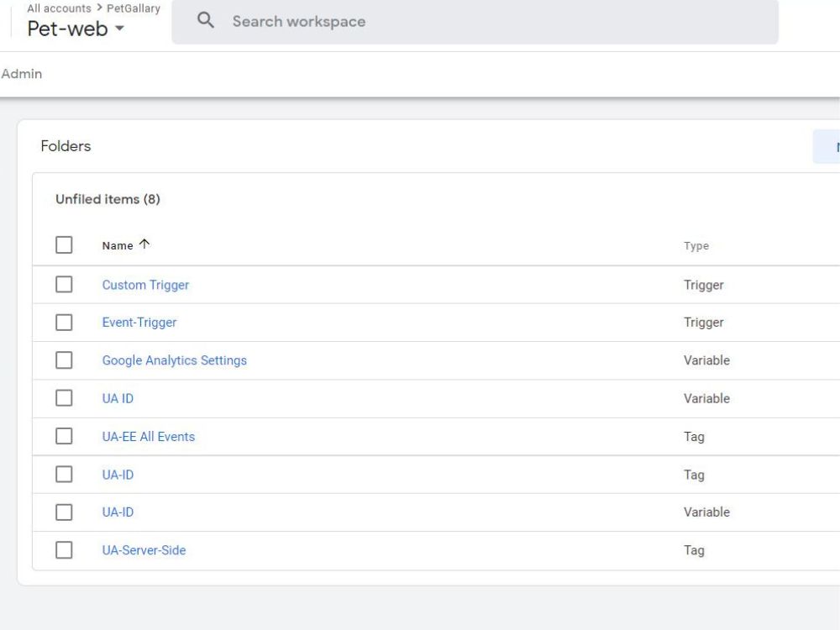Switch to the Admin tab
Image resolution: width=840 pixels, height=630 pixels.
point(22,74)
